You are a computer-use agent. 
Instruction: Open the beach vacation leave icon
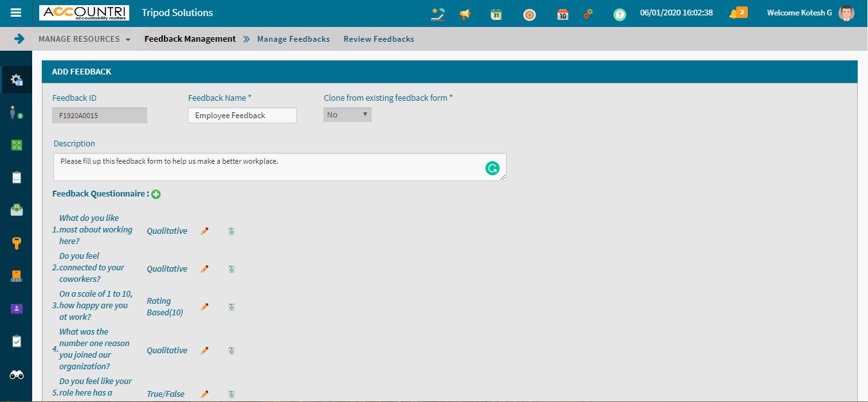click(439, 13)
